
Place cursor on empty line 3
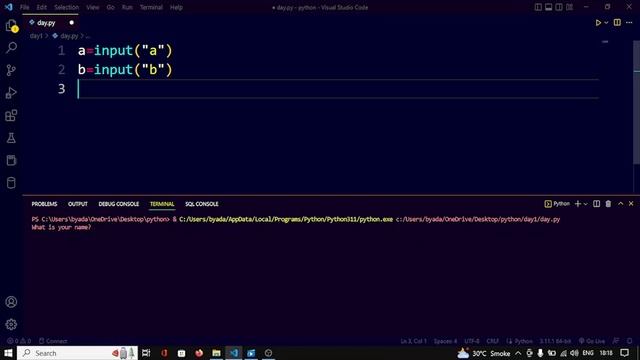click(x=338, y=89)
